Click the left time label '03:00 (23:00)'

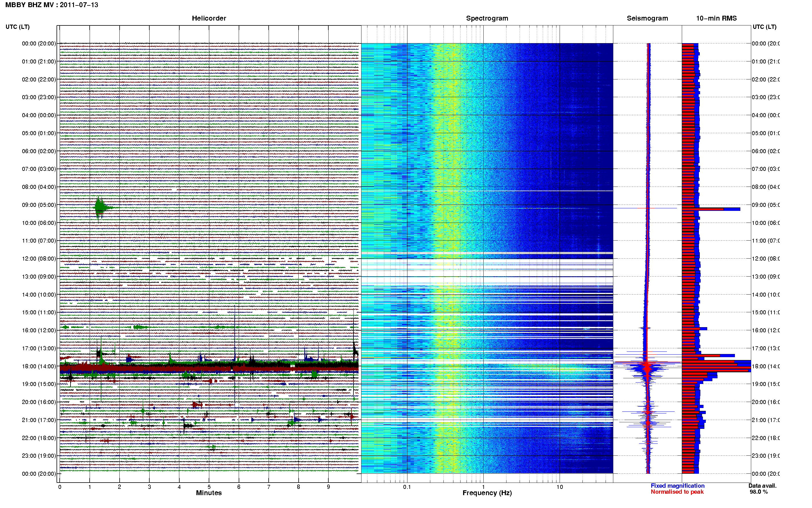click(x=39, y=97)
